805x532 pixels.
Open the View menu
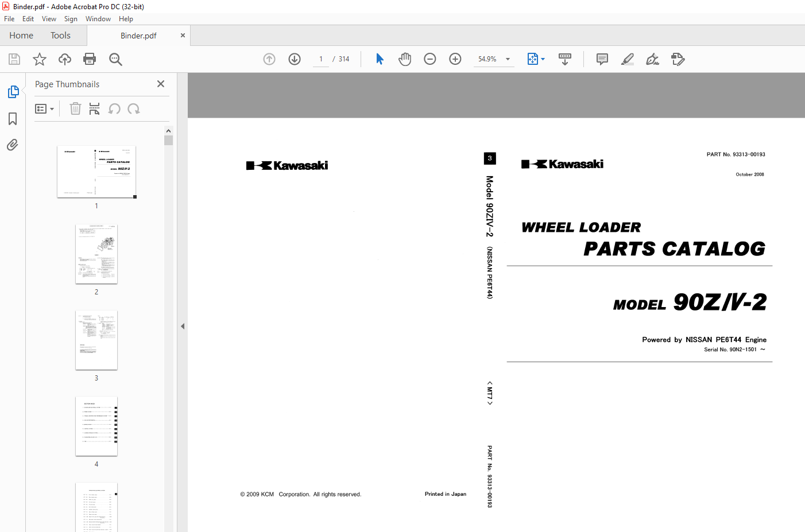(x=49, y=19)
